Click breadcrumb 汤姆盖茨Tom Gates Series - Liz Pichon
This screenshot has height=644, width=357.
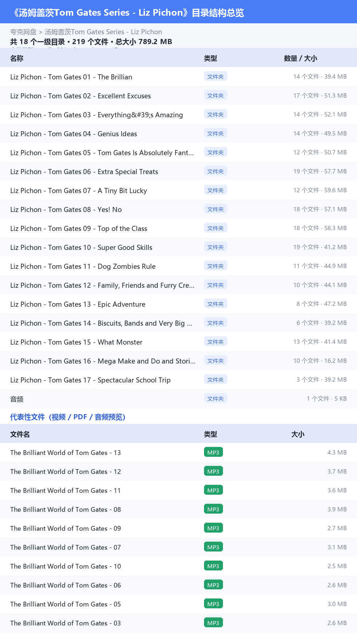(103, 32)
